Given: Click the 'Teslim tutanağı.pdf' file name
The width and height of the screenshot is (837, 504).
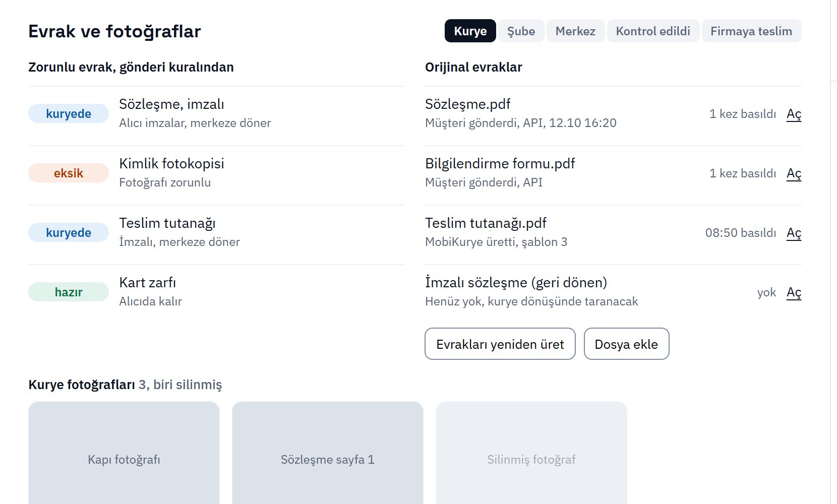Looking at the screenshot, I should 486,223.
